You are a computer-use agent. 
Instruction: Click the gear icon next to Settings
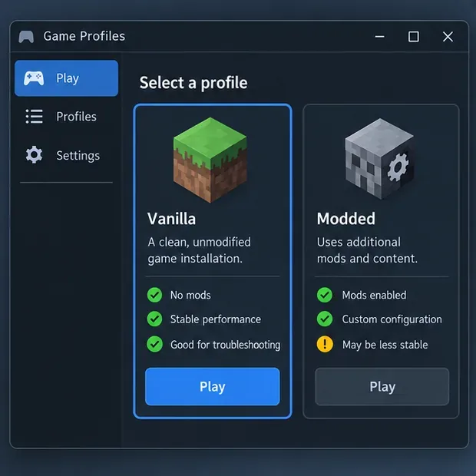coord(34,155)
